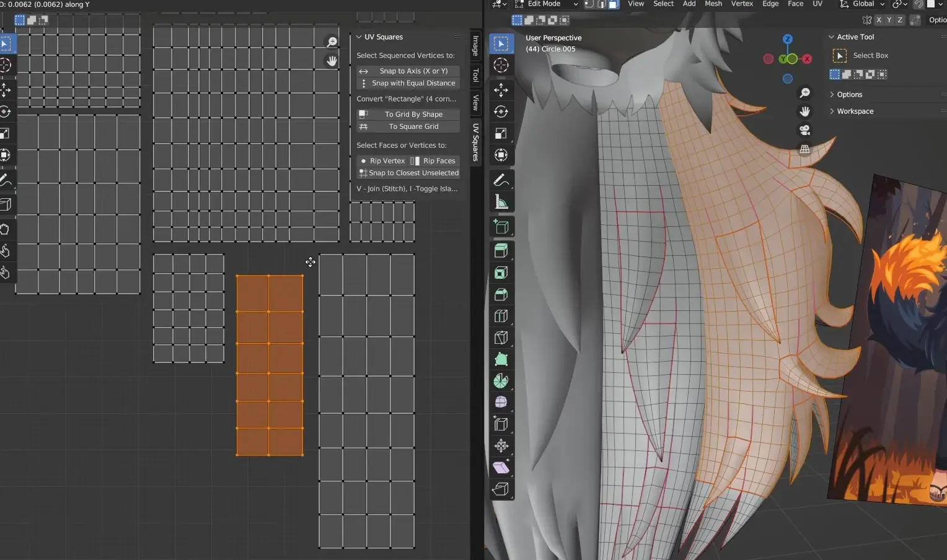Screen dimensions: 947x560
Task: Click the Rotate tool in 3D viewport
Action: point(501,112)
